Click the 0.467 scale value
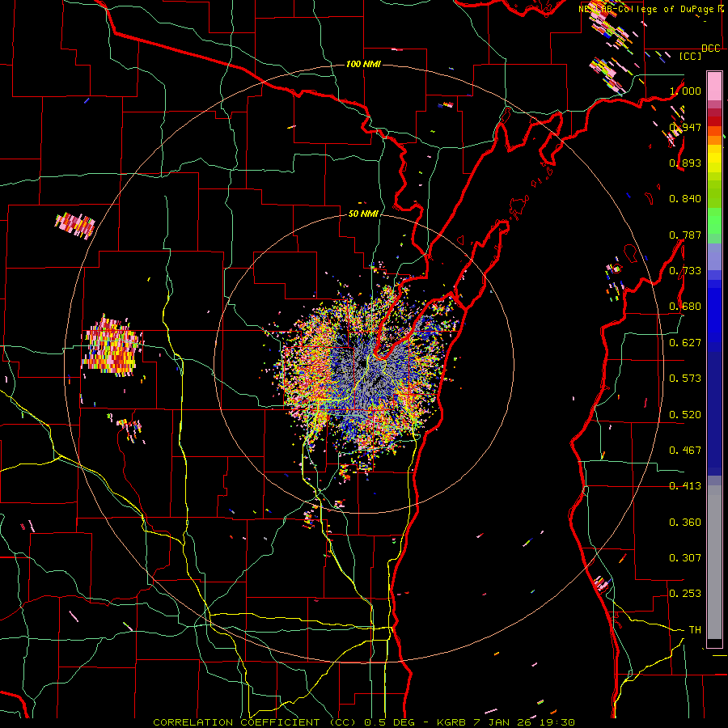This screenshot has width=728, height=728. 685,451
